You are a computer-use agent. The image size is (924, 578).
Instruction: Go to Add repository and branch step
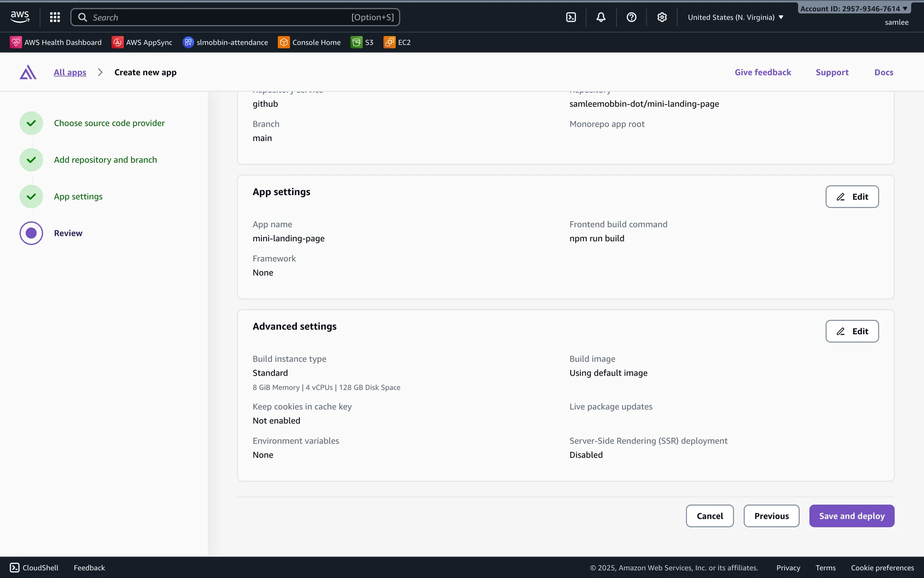point(105,160)
